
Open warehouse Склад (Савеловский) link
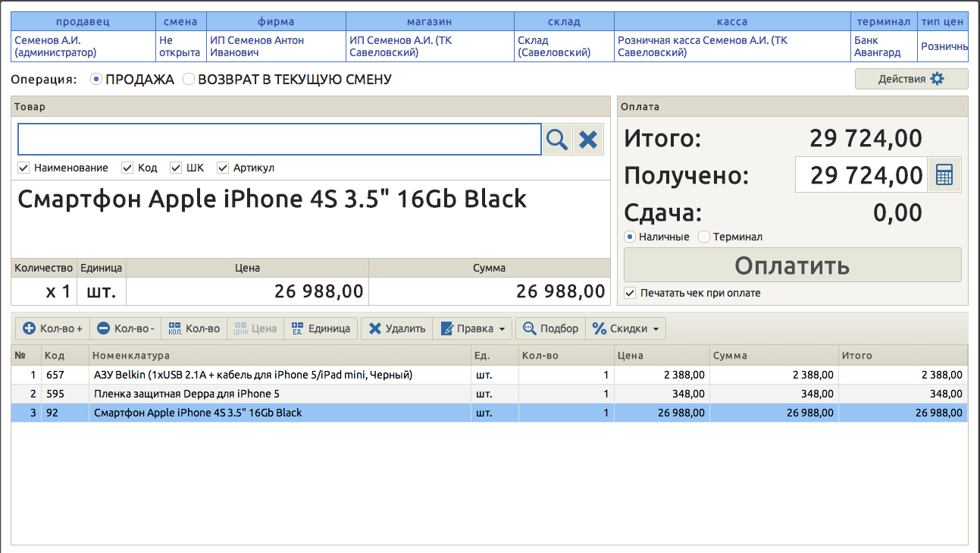coord(554,46)
